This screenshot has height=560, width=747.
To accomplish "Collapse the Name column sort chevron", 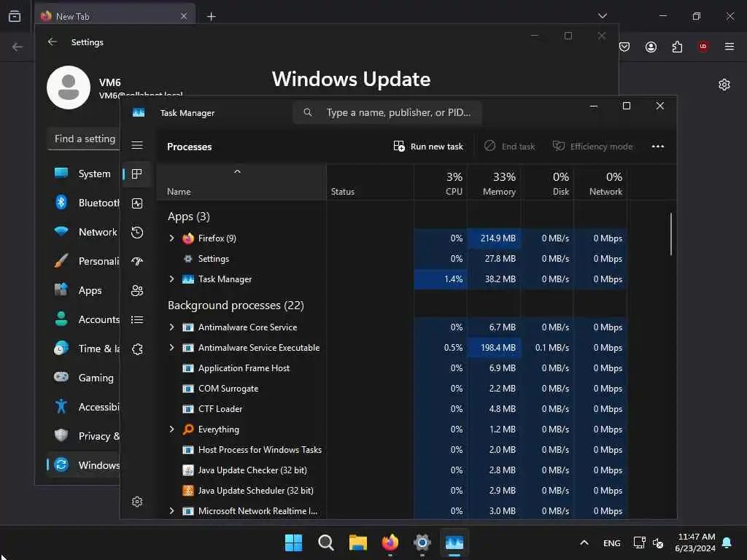I will [x=237, y=171].
